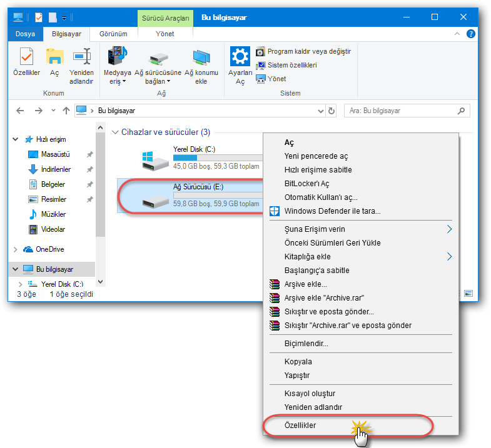Click navigation pane scroll up arrow
The height and width of the screenshot is (448, 491).
coord(100,127)
